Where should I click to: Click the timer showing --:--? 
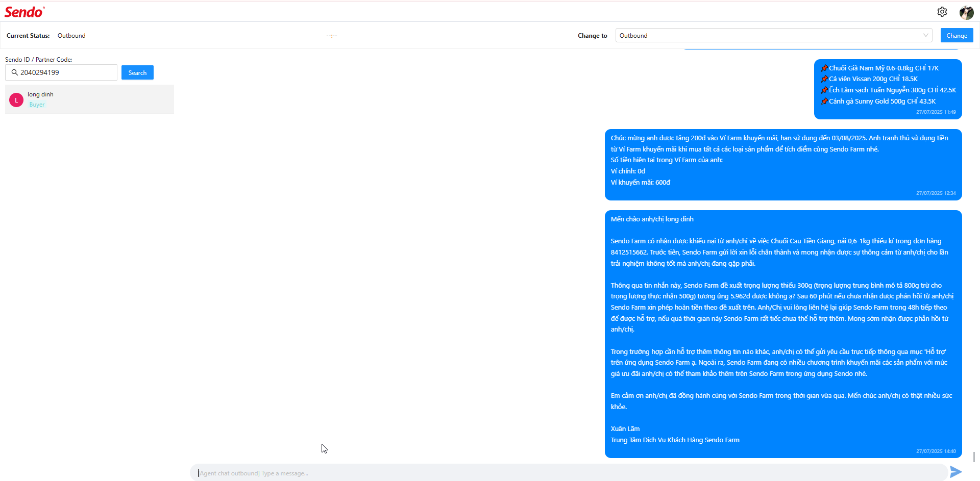coord(332,36)
